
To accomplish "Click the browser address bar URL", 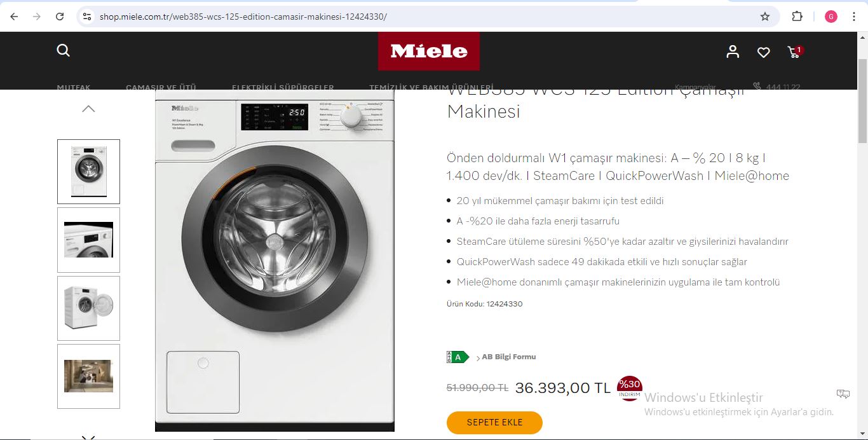I will 243,17.
